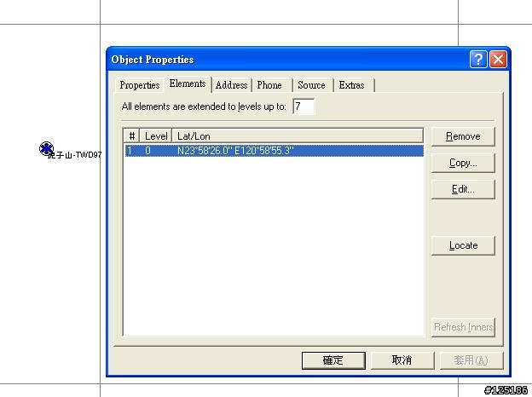The width and height of the screenshot is (532, 397).
Task: Open the dialog's help question mark button
Action: [x=478, y=60]
